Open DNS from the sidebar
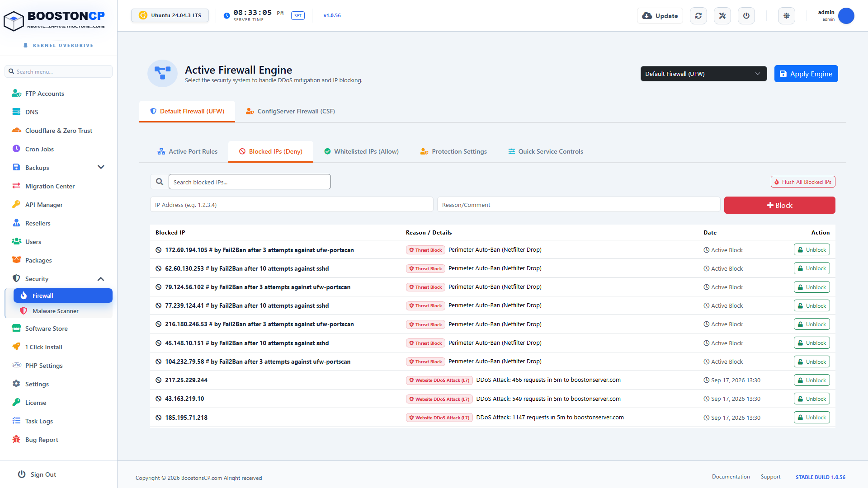 tap(32, 112)
